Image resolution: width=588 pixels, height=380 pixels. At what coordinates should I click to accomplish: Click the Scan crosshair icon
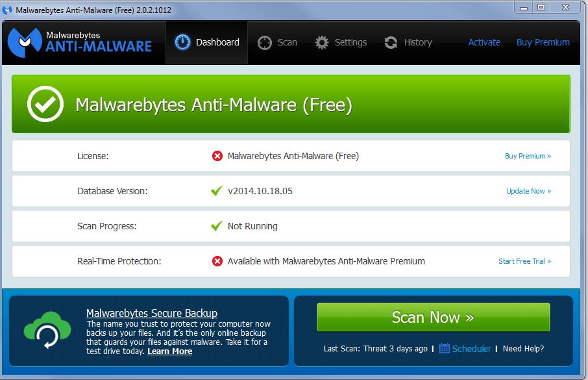[264, 43]
